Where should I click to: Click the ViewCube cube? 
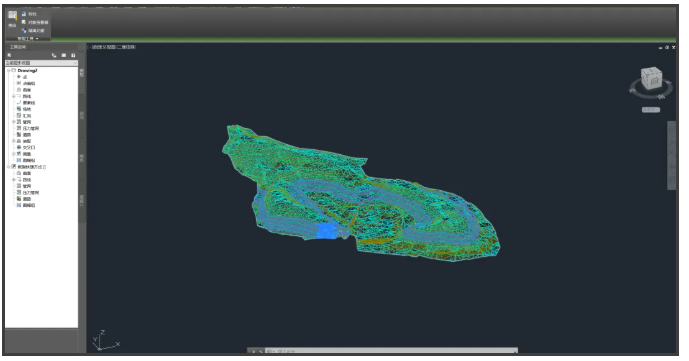651,78
